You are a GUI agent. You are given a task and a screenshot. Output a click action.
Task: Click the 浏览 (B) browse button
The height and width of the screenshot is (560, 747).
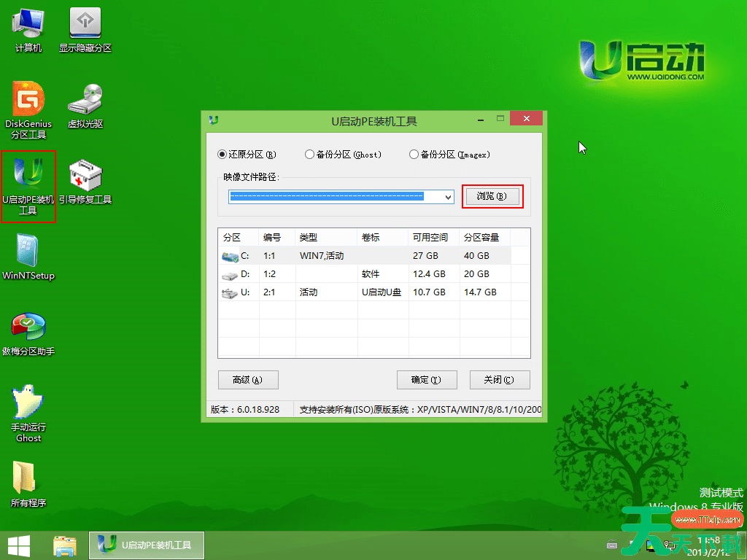point(492,197)
